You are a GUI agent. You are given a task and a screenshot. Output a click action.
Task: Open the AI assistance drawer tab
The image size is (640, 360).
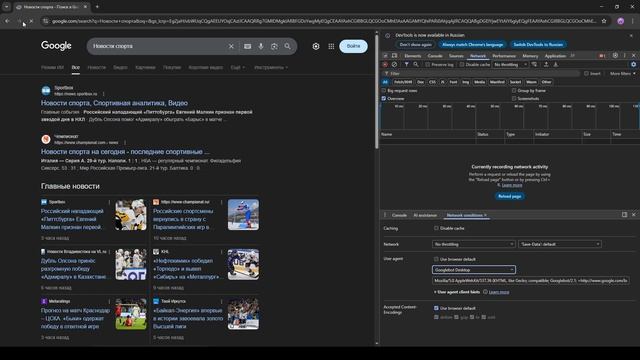point(425,215)
